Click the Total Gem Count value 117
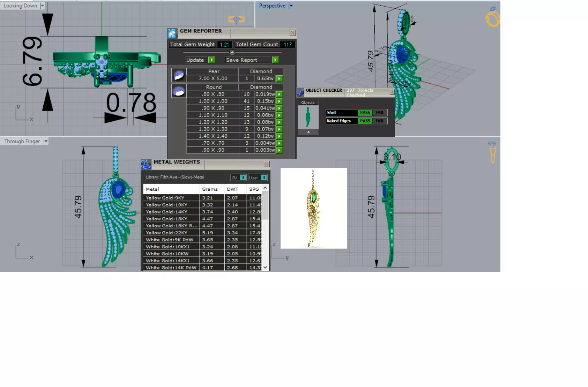Image resolution: width=588 pixels, height=387 pixels. [x=288, y=45]
